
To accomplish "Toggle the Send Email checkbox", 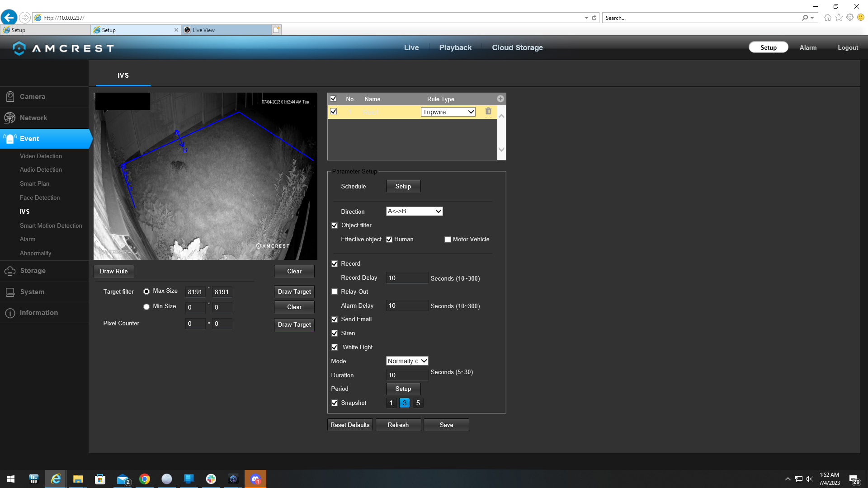I will pyautogui.click(x=335, y=319).
